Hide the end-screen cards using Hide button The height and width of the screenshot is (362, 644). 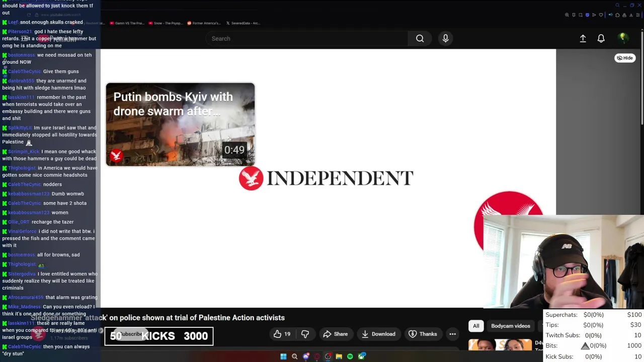coord(625,58)
